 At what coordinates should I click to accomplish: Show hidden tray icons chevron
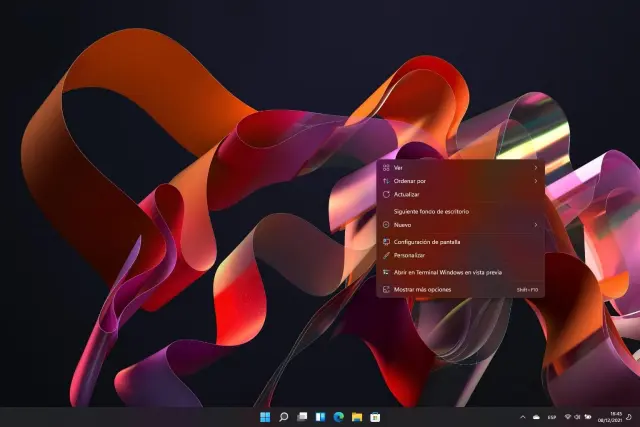[522, 416]
